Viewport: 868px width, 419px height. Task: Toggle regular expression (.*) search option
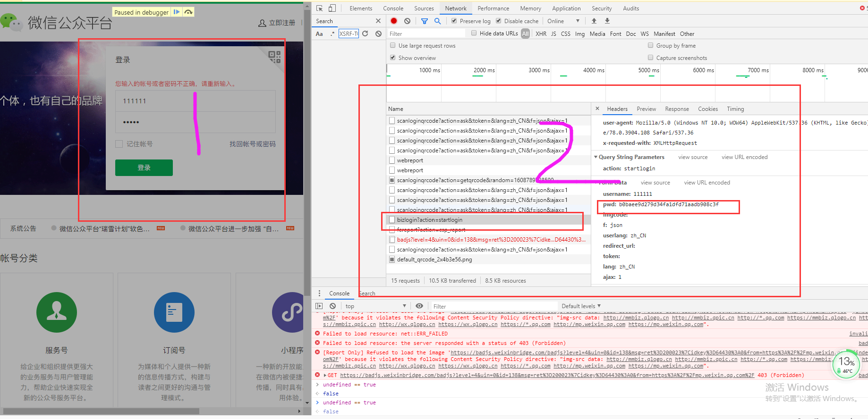[x=332, y=34]
